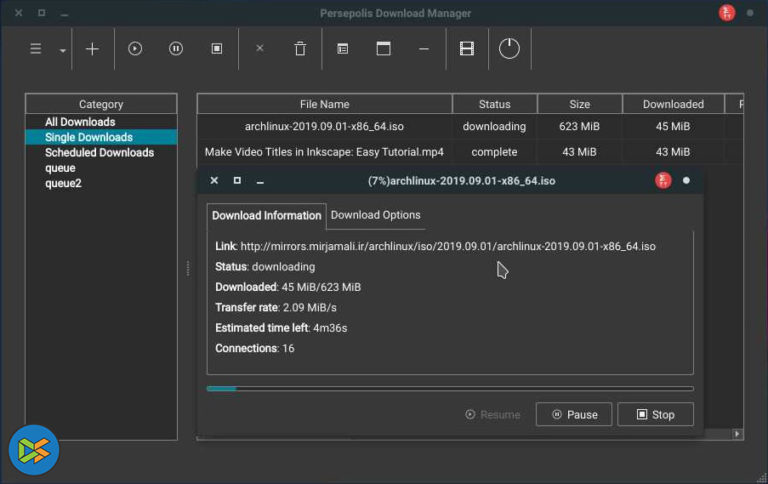Pause download using toolbar pause icon
Viewport: 768px width, 484px height.
(x=176, y=48)
